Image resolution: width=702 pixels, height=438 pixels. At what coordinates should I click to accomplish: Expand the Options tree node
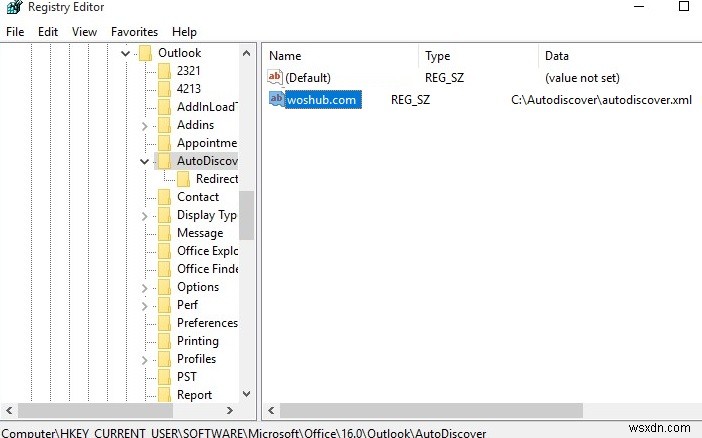pos(145,288)
